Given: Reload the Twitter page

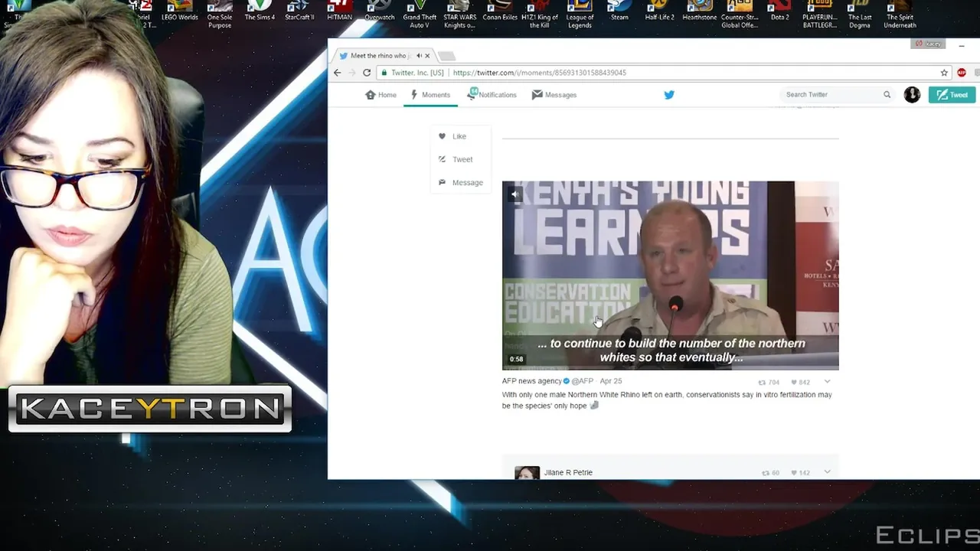Looking at the screenshot, I should tap(367, 73).
